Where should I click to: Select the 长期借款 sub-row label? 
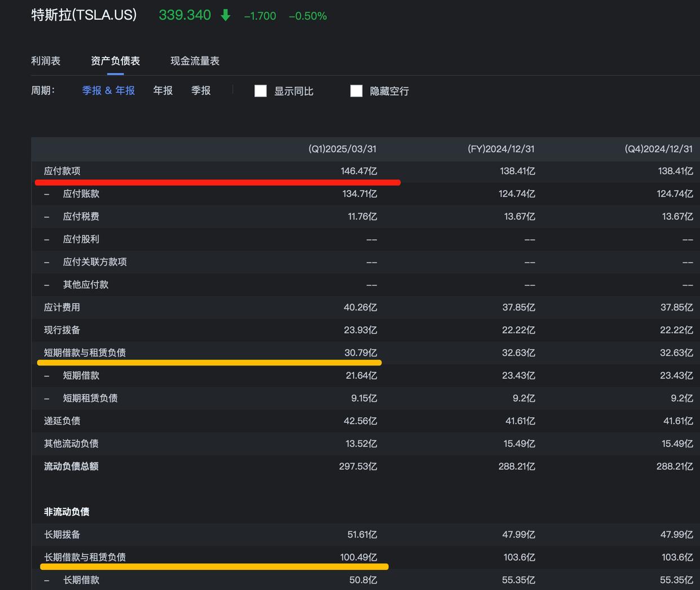pyautogui.click(x=81, y=580)
